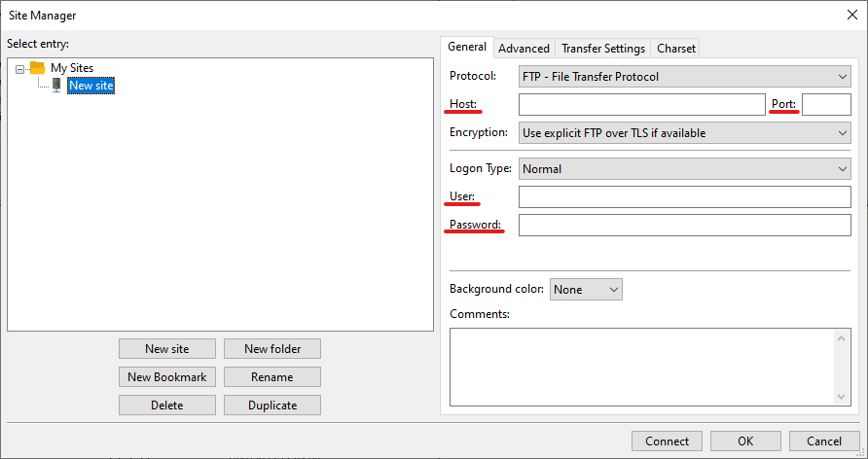
Task: Switch to the Advanced tab
Action: (x=524, y=49)
